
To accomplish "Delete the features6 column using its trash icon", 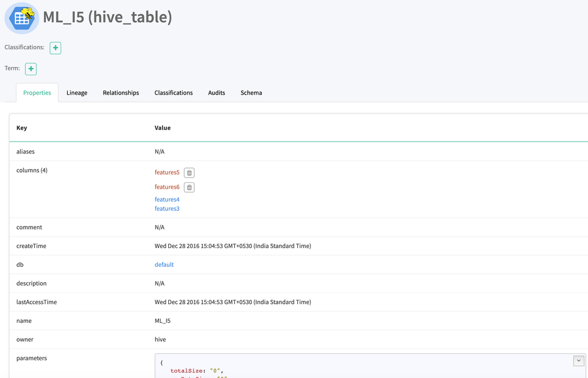I will tap(190, 188).
